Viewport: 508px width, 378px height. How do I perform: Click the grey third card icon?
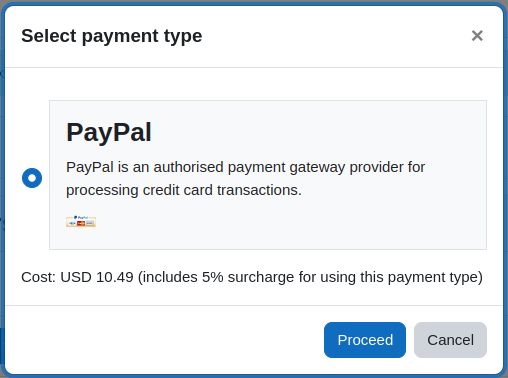(x=90, y=223)
